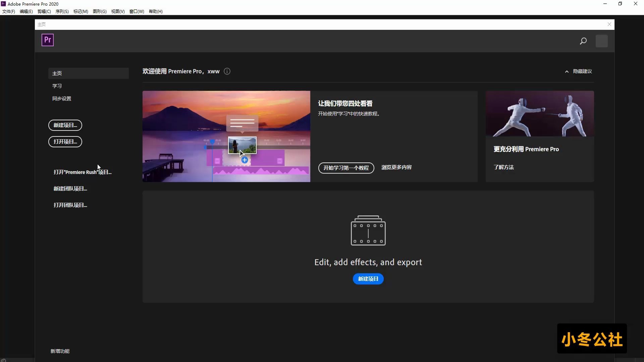Click the outlined 新建项目... button
Viewport: 644px width, 362px height.
tap(65, 125)
